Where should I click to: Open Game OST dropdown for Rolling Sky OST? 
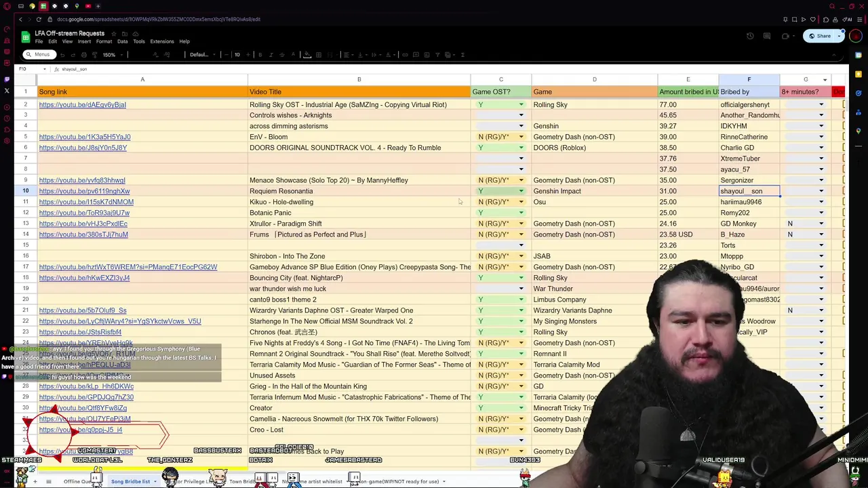coord(521,104)
